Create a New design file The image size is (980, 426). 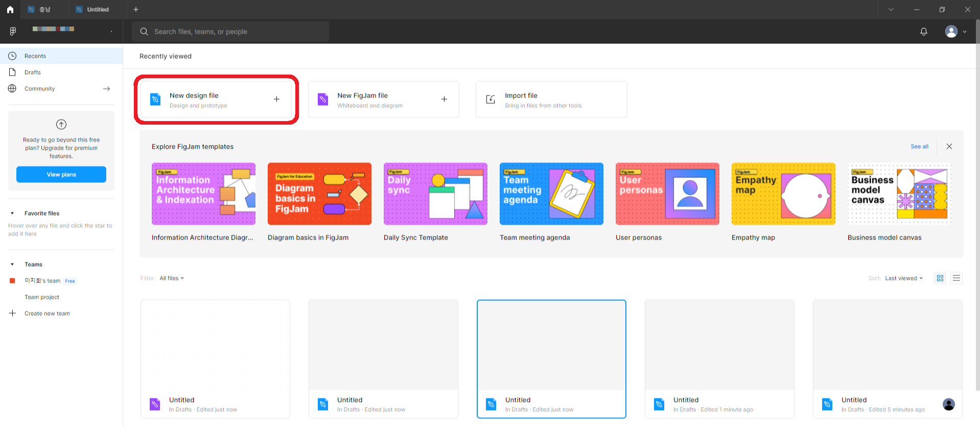[x=216, y=100]
